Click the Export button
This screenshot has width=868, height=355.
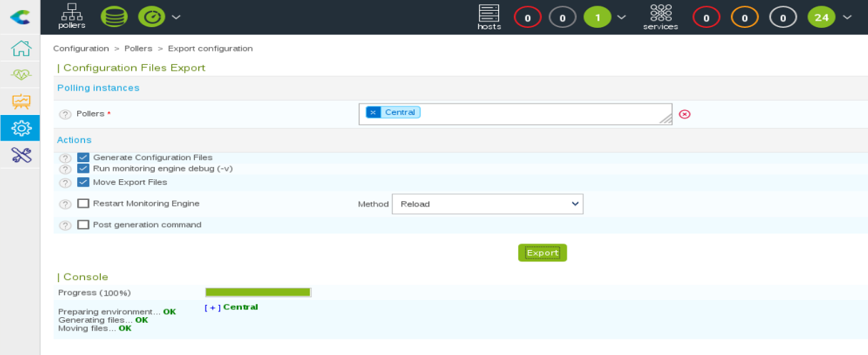point(542,253)
